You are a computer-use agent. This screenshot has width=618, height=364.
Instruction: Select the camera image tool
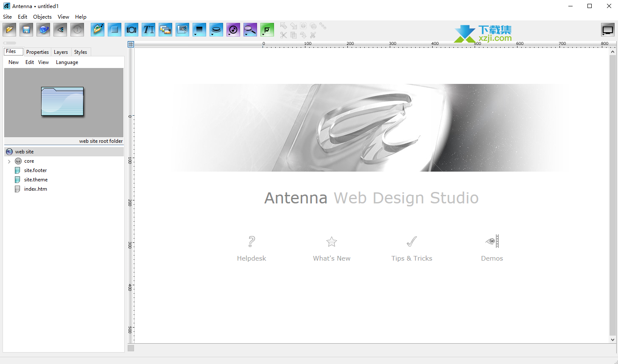point(131,30)
